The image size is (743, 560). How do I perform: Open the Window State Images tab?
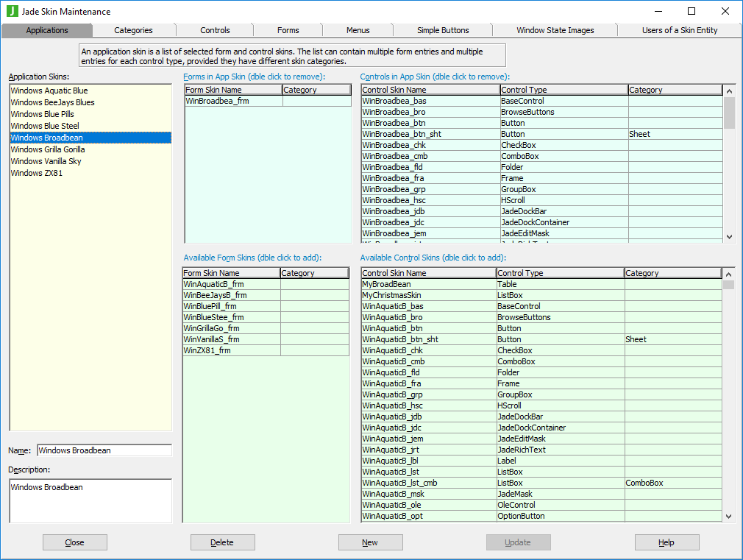click(x=555, y=30)
